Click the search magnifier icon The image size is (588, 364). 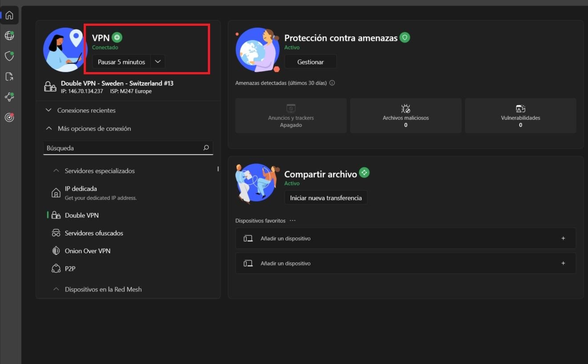click(206, 148)
